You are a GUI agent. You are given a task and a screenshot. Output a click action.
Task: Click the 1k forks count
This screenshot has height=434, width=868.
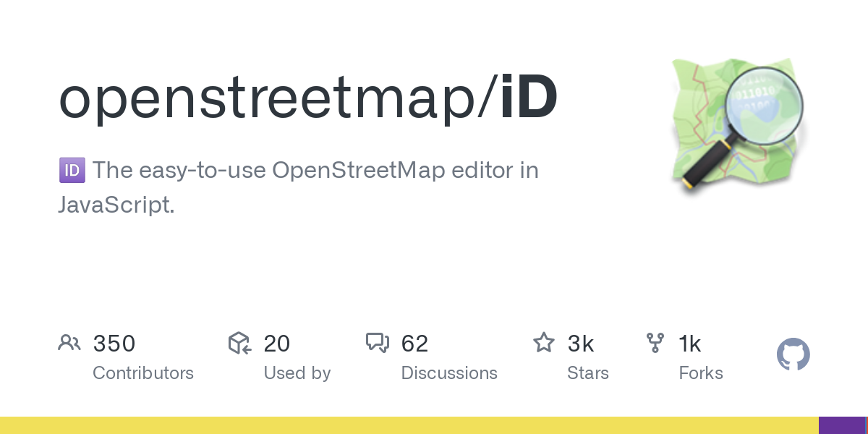(690, 344)
